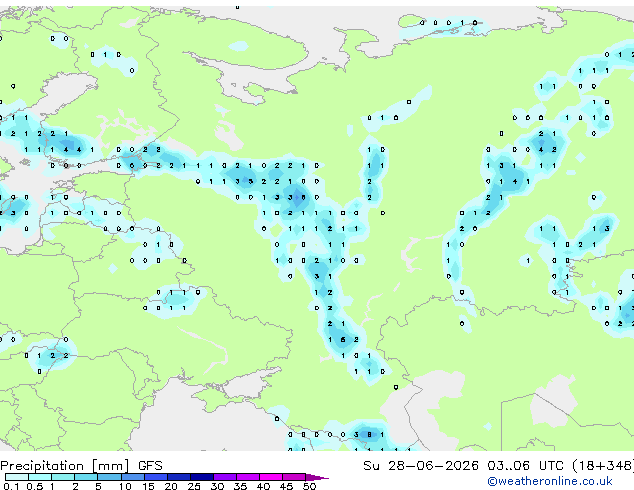Select the 45–50 mm legend color swatch
Image resolution: width=634 pixels, height=490 pixels.
click(294, 477)
